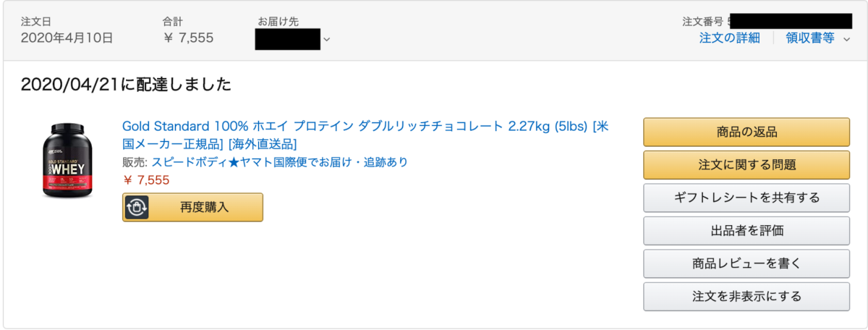Viewport: 868px width, 330px height.
Task: Expand the お届け先 address dropdown arrow
Action: coord(326,39)
